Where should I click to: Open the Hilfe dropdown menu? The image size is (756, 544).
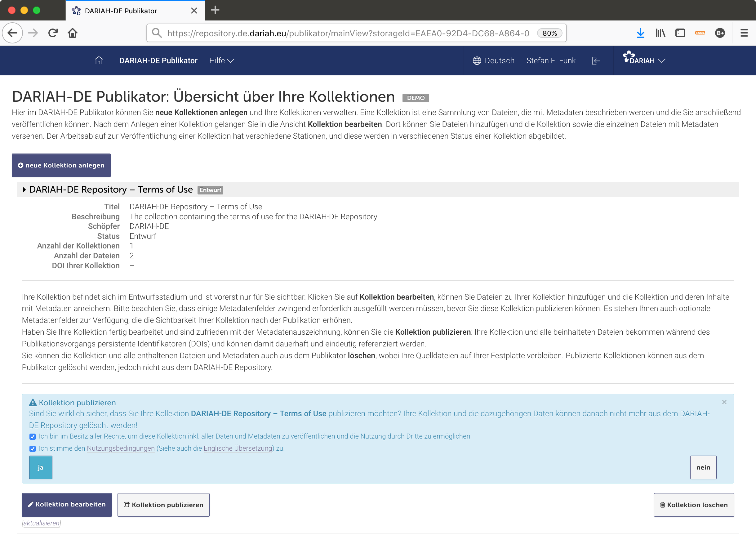[221, 60]
